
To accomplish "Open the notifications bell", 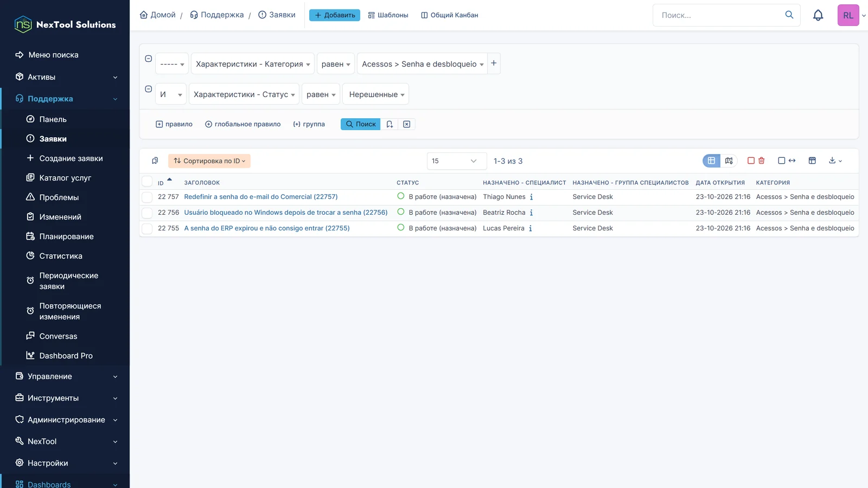I will click(x=818, y=15).
